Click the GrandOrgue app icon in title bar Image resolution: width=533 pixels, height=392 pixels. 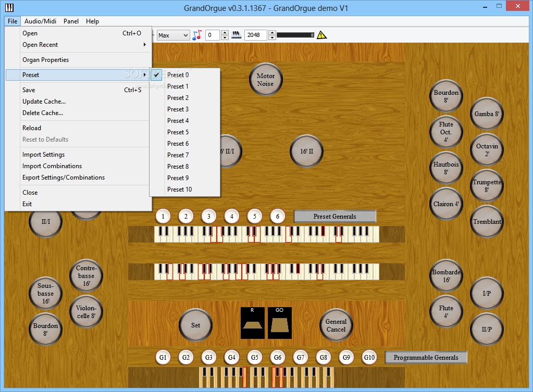(9, 8)
